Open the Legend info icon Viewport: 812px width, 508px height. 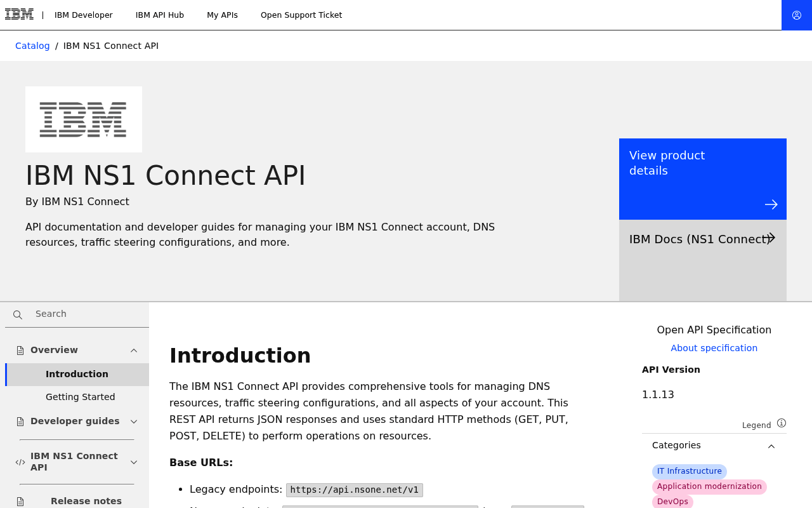(x=782, y=423)
